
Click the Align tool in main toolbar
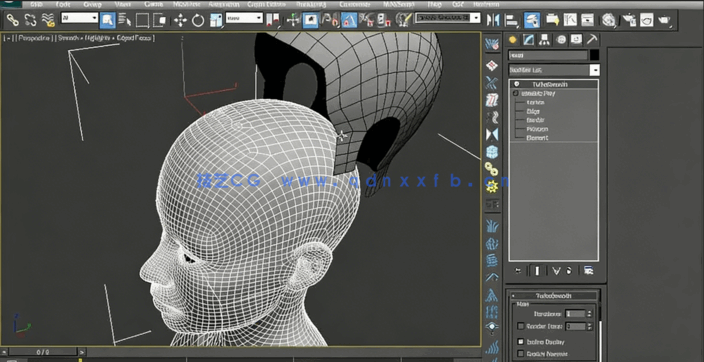tap(512, 20)
